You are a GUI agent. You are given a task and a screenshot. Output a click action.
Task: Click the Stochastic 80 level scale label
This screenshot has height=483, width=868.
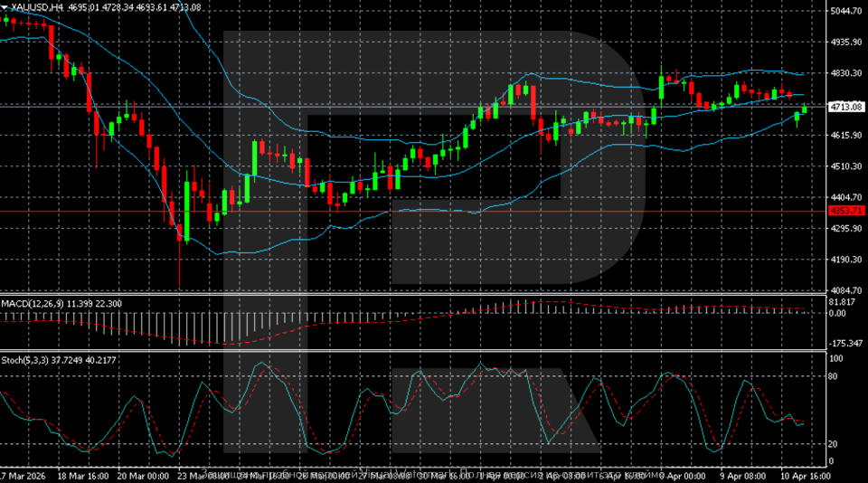pos(834,375)
